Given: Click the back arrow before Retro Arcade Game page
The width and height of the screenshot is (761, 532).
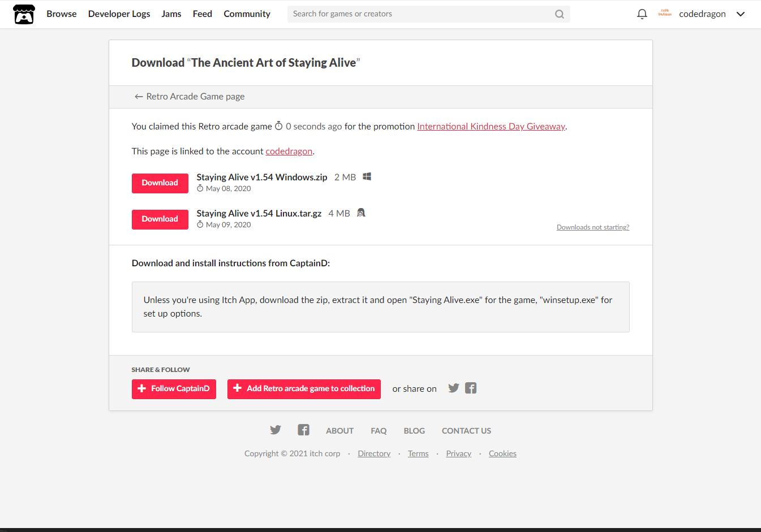Looking at the screenshot, I should tap(138, 97).
